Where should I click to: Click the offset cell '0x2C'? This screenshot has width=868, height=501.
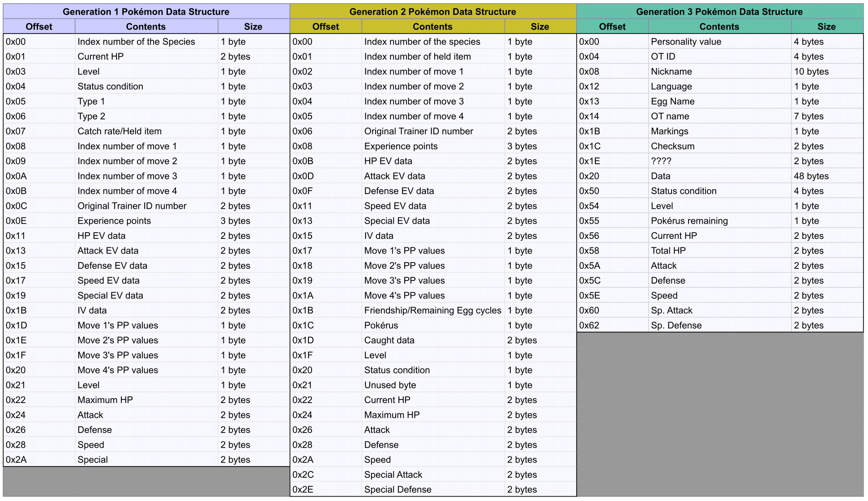coord(326,475)
